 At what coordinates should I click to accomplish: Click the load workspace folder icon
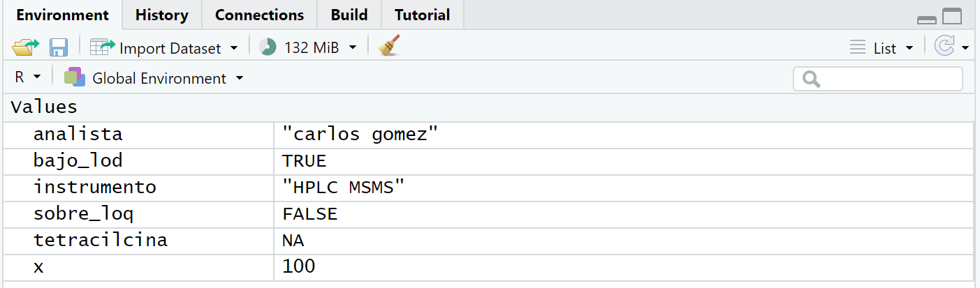[x=26, y=47]
